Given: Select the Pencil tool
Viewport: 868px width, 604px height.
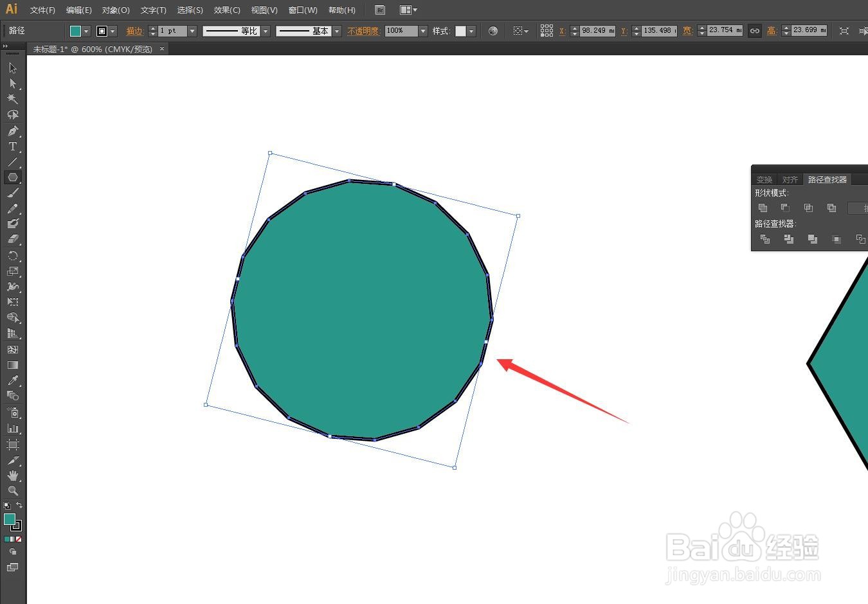Looking at the screenshot, I should pos(13,209).
